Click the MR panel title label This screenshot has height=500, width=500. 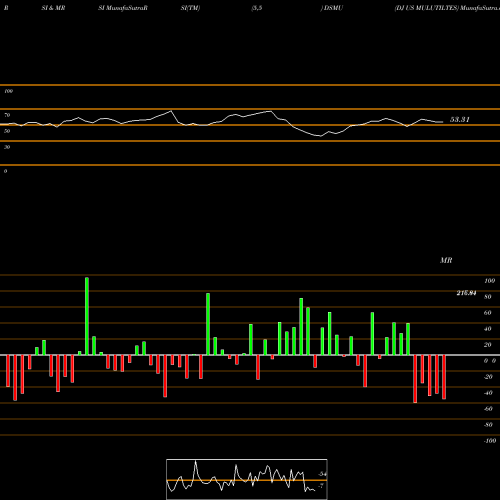[446, 260]
